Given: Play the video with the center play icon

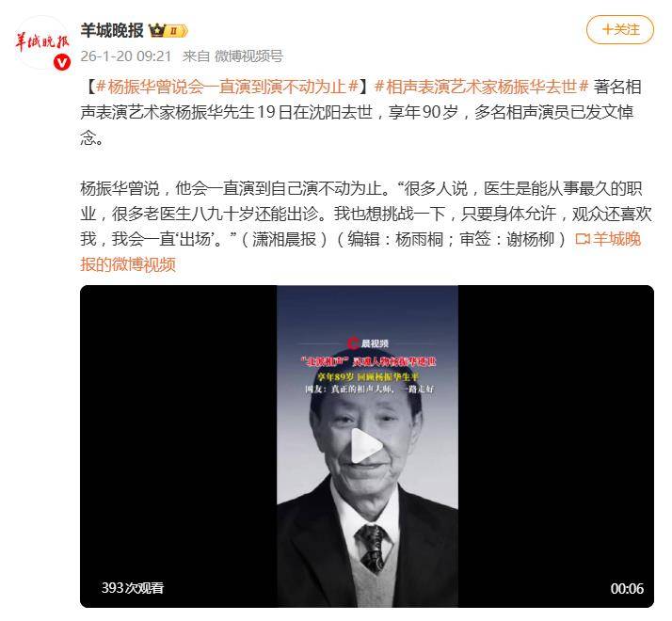Looking at the screenshot, I should pyautogui.click(x=366, y=446).
